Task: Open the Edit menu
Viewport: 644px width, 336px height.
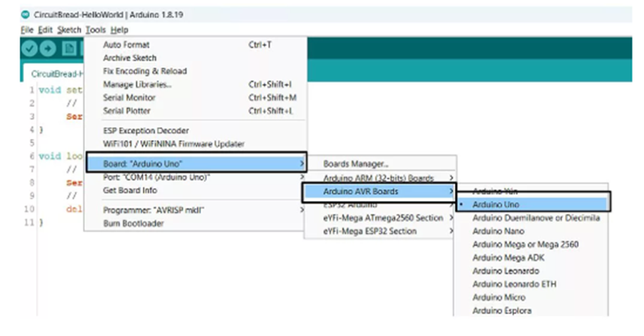Action: tap(45, 30)
